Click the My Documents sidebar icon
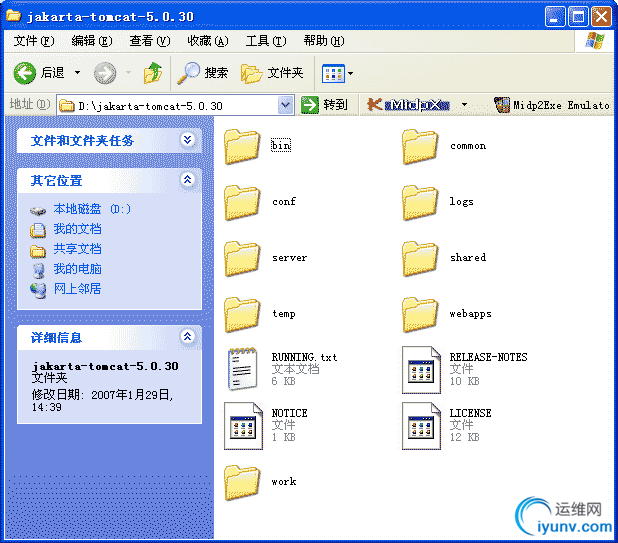Image resolution: width=618 pixels, height=543 pixels. [x=38, y=230]
